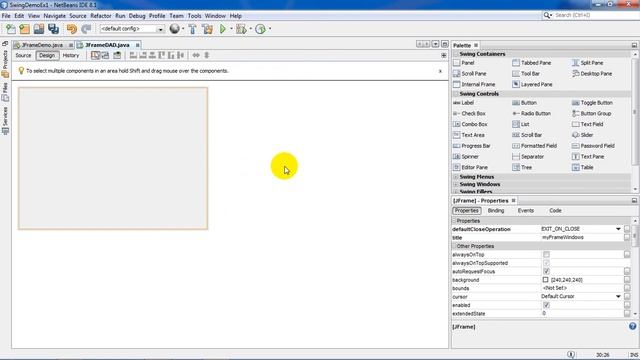This screenshot has width=640, height=360.
Task: Pick the Table component in palette
Action: point(583,167)
